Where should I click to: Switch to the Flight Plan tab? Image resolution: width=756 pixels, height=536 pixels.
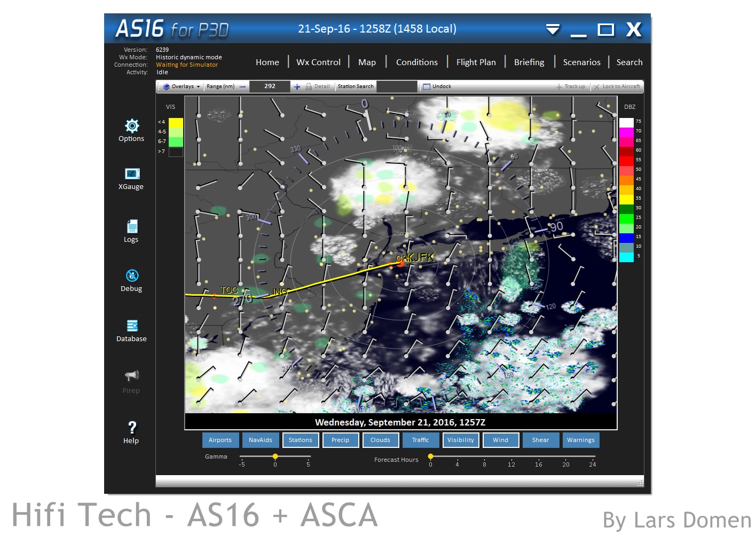(x=476, y=62)
